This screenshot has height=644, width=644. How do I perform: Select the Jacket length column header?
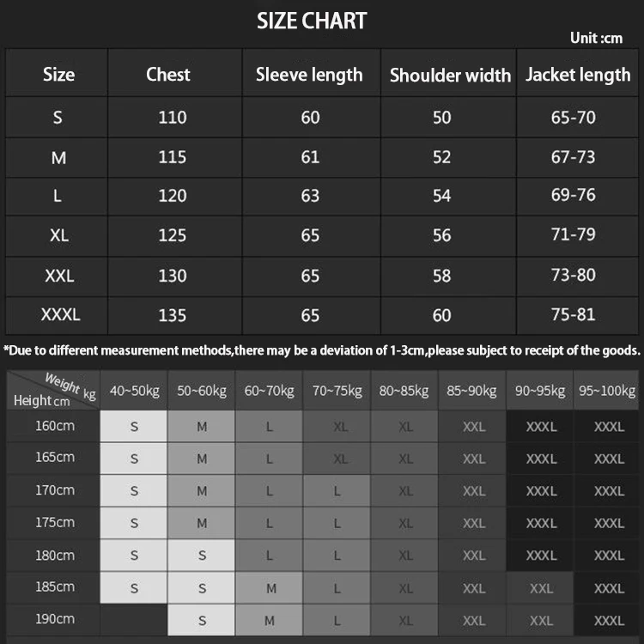[x=578, y=75]
